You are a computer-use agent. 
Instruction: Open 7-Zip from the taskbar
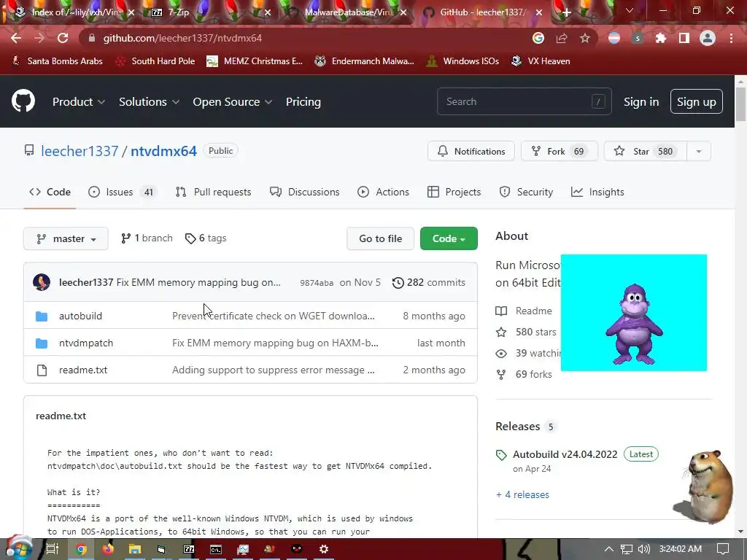[189, 549]
